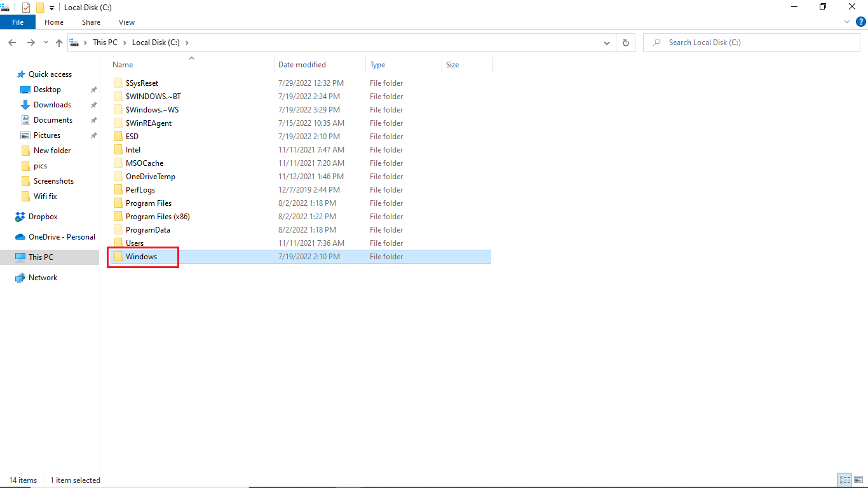
Task: Select This PC in navigation pane
Action: [41, 257]
